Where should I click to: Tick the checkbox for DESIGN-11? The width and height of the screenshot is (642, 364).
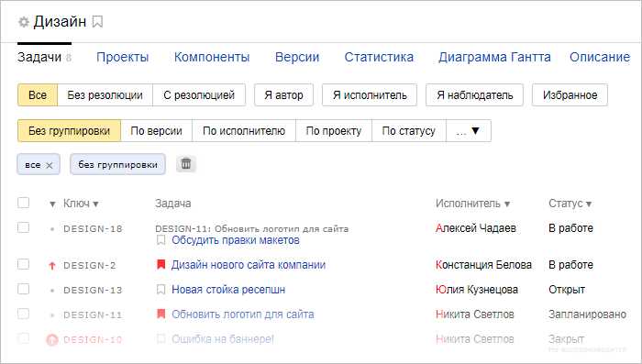(23, 314)
